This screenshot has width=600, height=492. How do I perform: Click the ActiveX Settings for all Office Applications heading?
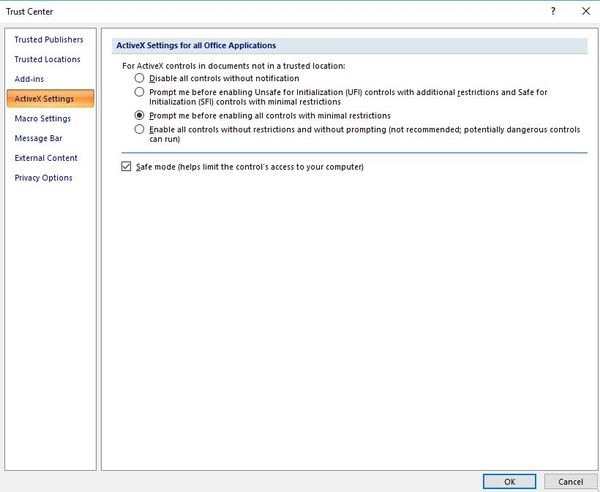196,46
